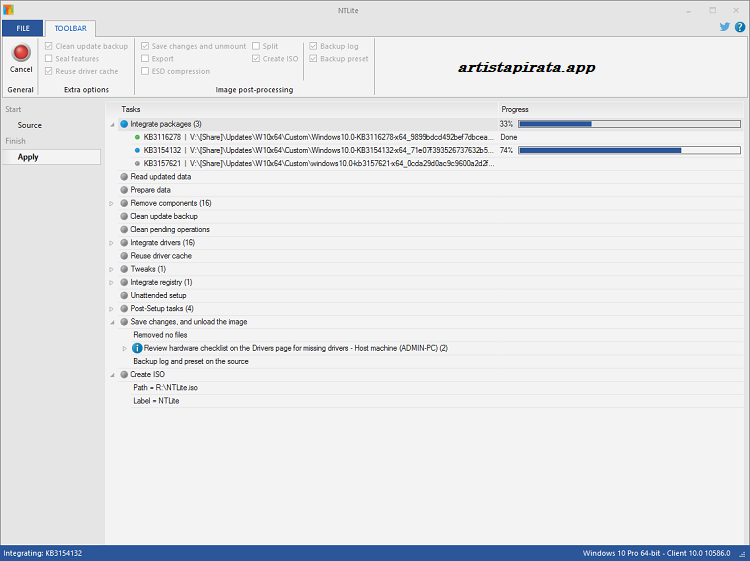Go to the Source page in sidebar
Screen dimensions: 750x561
(30, 125)
